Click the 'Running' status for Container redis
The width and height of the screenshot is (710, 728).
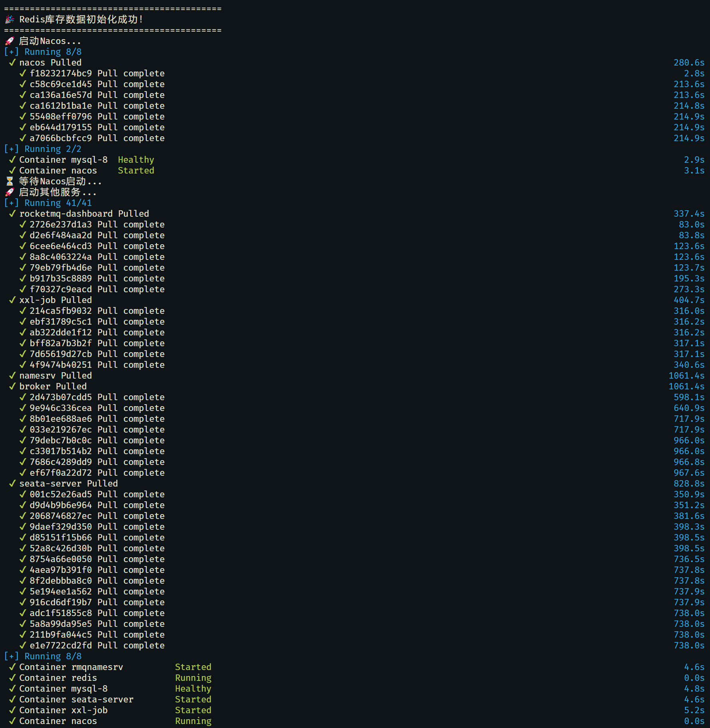[193, 678]
